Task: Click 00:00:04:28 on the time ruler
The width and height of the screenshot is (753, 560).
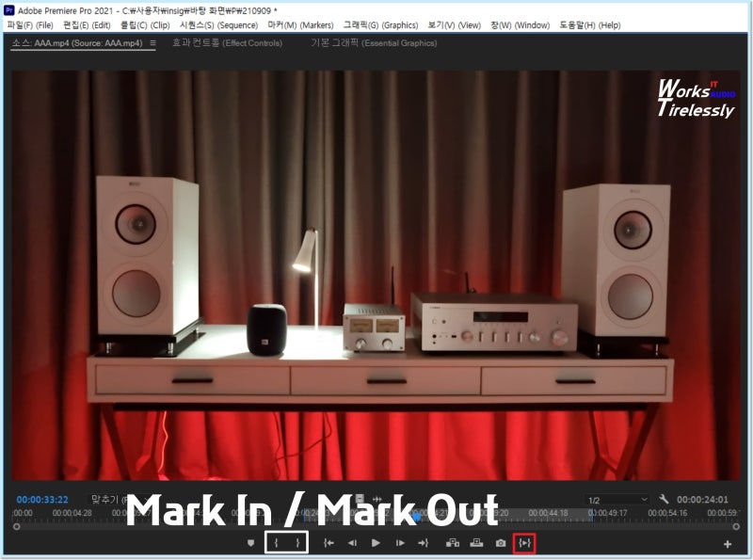Action: (x=72, y=513)
